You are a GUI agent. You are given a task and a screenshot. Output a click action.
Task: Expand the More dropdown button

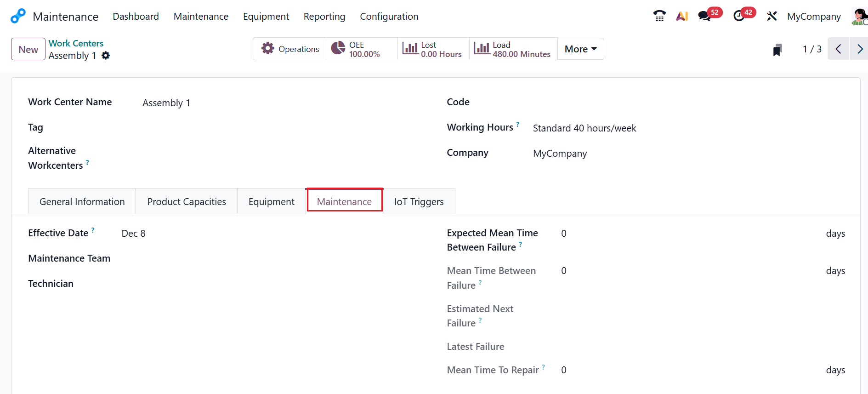580,49
